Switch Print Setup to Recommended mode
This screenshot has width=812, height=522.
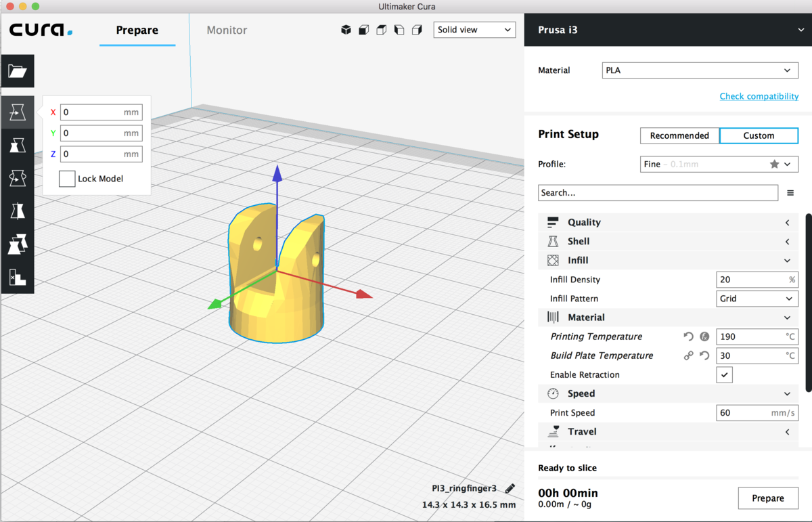(679, 135)
